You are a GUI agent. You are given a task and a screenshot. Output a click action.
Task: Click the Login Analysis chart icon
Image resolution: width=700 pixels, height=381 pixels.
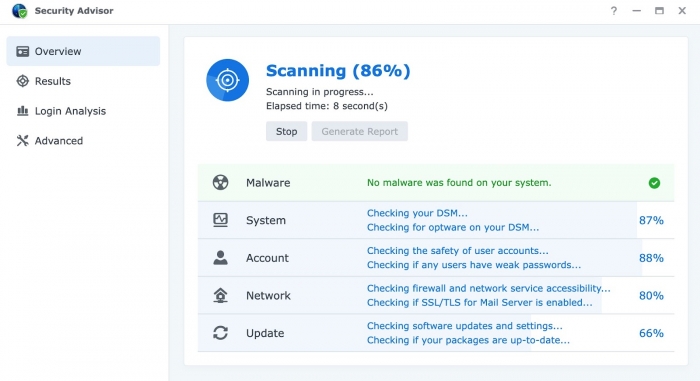click(22, 111)
